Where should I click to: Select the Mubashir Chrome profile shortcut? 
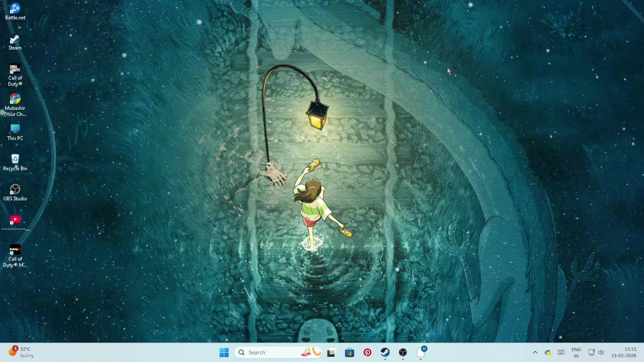(x=15, y=105)
